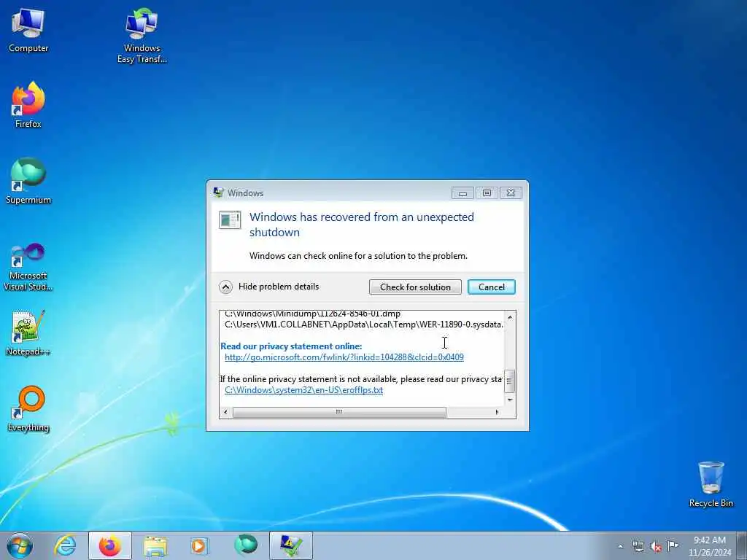Open the go.microsoft.com privacy statement link
Image resolution: width=747 pixels, height=560 pixels.
click(344, 357)
